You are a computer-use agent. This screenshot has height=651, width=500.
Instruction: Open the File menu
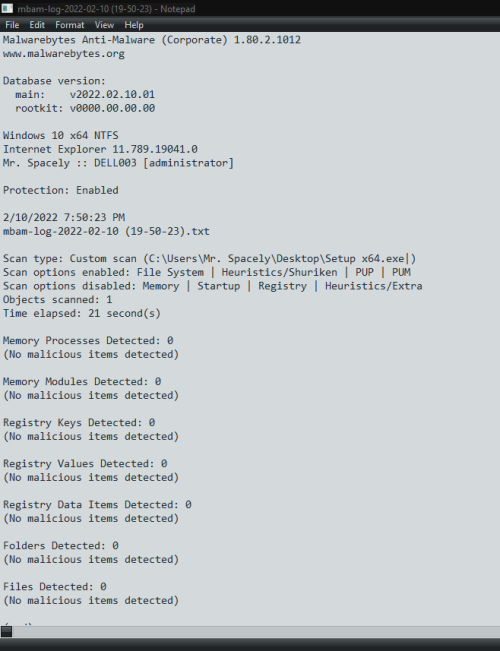(x=12, y=25)
